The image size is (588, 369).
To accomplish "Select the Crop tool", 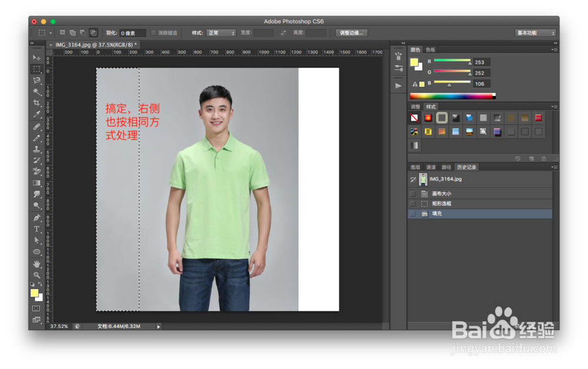I will [36, 103].
